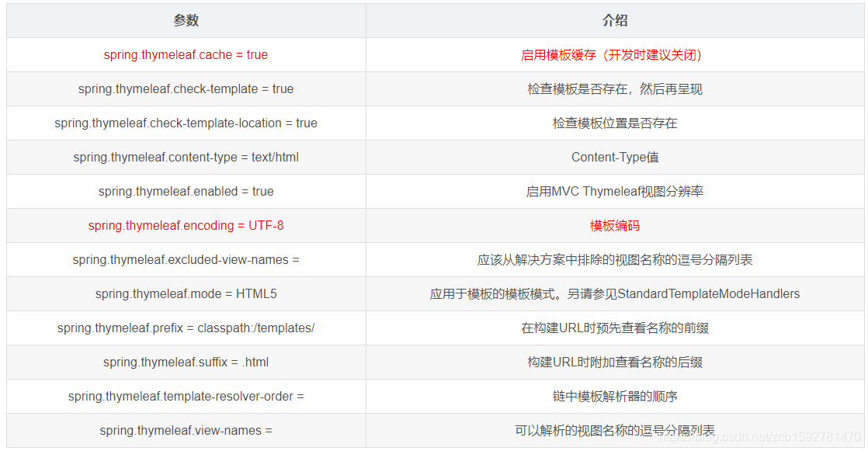Click the spring.thymeleaf.mode = HTML5 cell
This screenshot has width=868, height=451.
(x=186, y=293)
